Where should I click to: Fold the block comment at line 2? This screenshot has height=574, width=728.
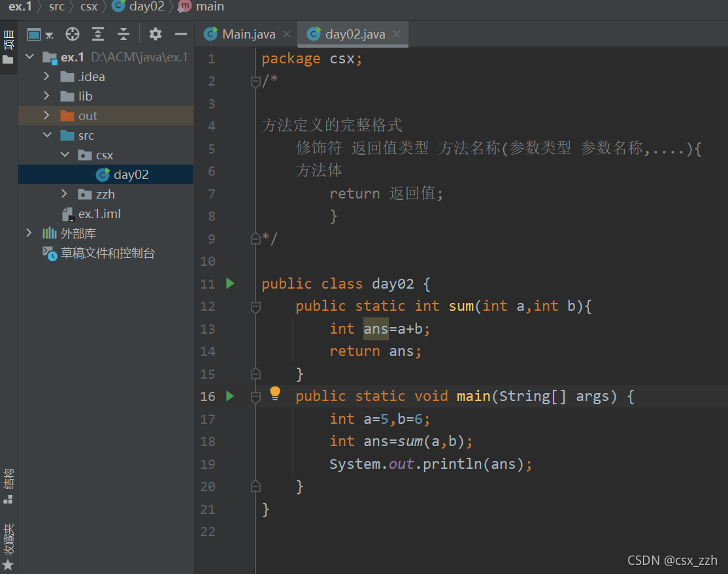click(x=256, y=82)
